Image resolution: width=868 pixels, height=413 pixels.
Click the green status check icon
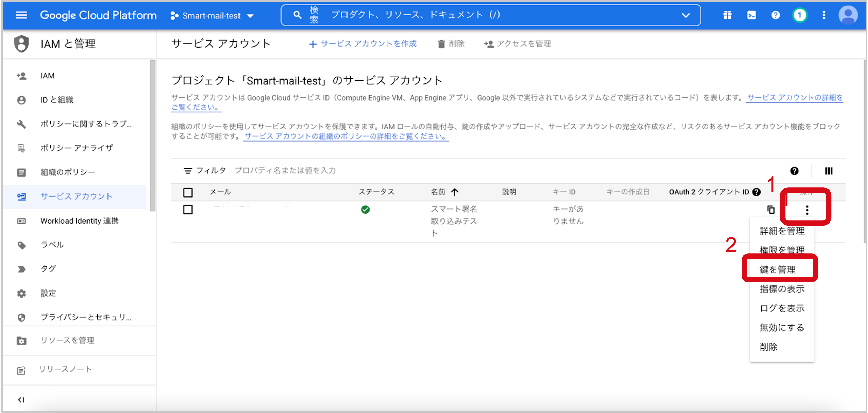pyautogui.click(x=365, y=209)
